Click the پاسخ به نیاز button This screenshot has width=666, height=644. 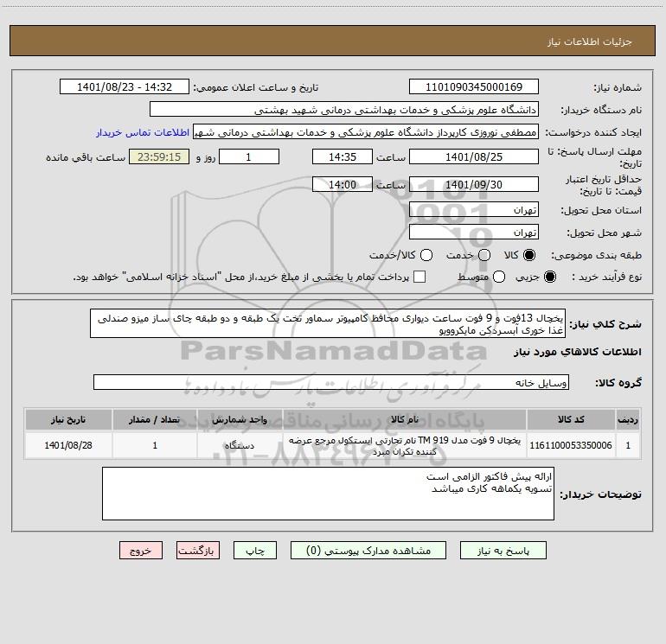pyautogui.click(x=503, y=551)
